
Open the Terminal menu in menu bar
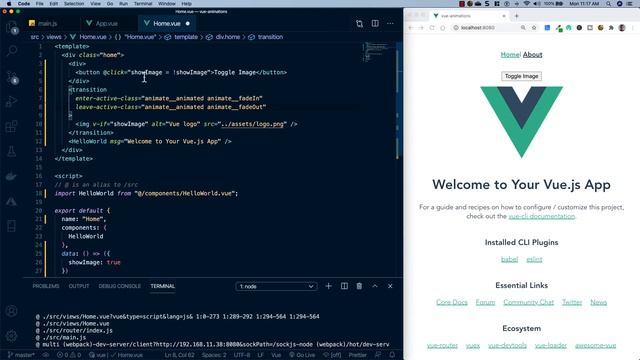tap(143, 4)
